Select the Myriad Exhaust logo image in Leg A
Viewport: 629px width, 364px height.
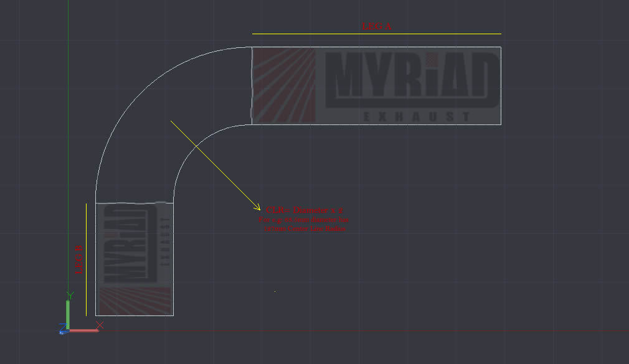click(377, 86)
